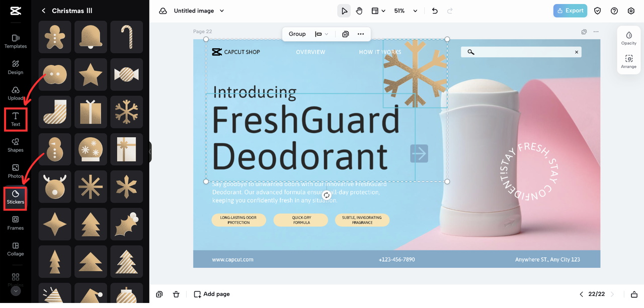The height and width of the screenshot is (308, 644).
Task: Open the Design sidebar panel
Action: tap(16, 67)
